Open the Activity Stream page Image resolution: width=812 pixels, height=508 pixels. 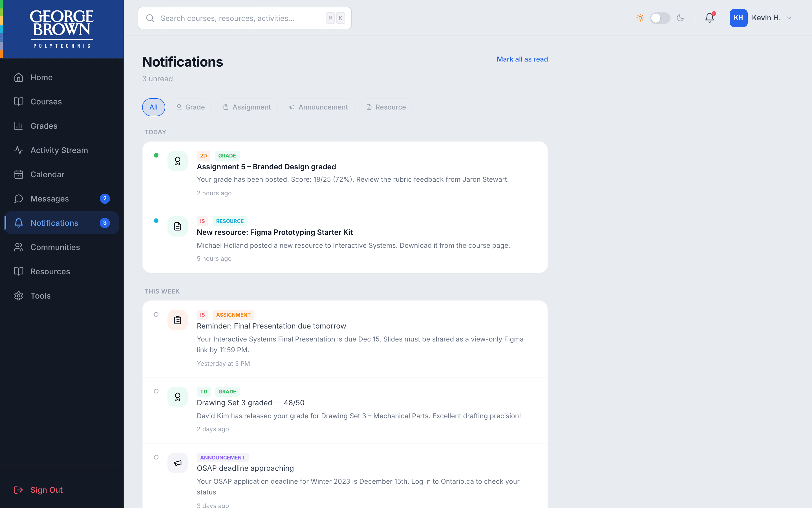tap(62, 150)
